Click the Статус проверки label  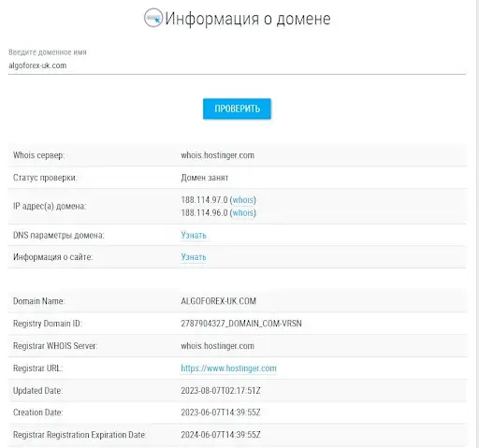[45, 178]
